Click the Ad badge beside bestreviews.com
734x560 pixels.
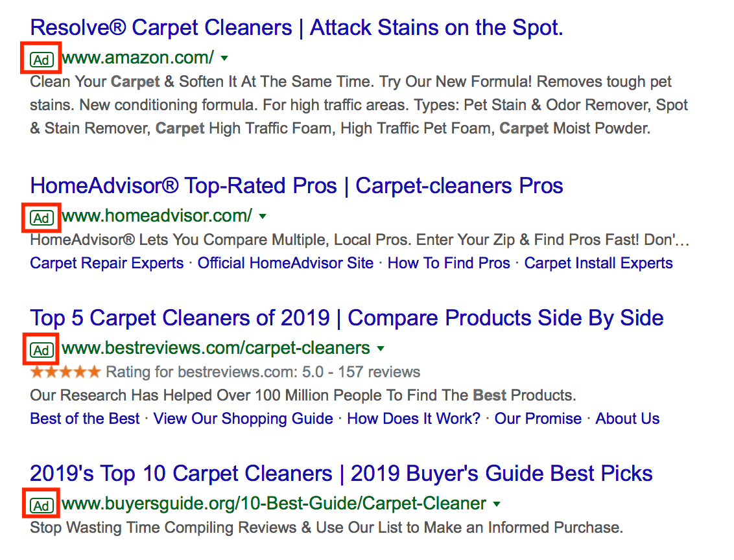pos(41,350)
